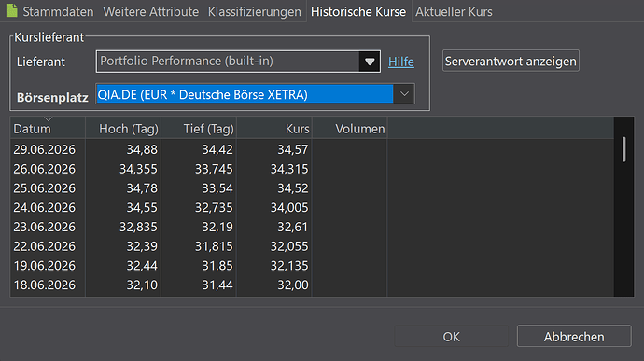Click the high value 32,10

coord(142,285)
